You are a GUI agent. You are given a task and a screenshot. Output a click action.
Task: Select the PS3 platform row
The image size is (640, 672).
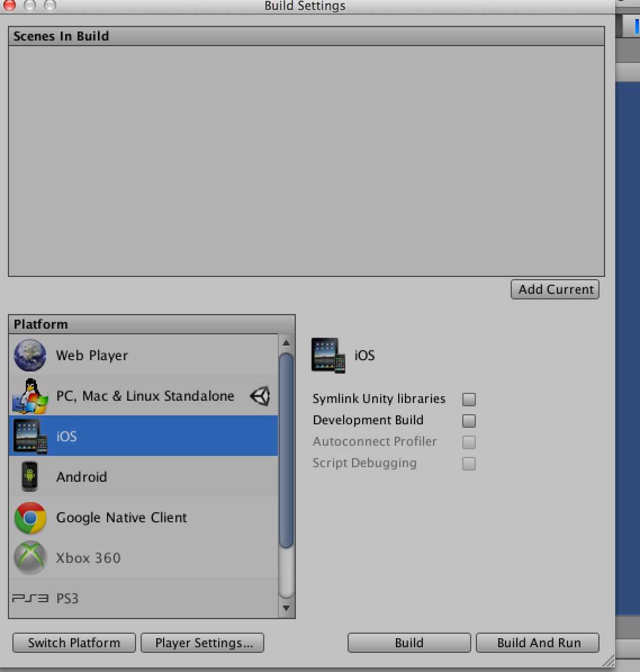click(x=143, y=598)
